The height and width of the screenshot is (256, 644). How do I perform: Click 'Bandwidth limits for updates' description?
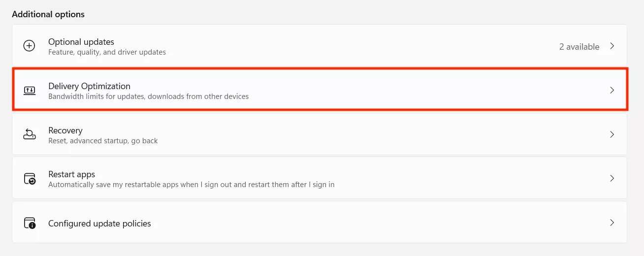tap(148, 96)
